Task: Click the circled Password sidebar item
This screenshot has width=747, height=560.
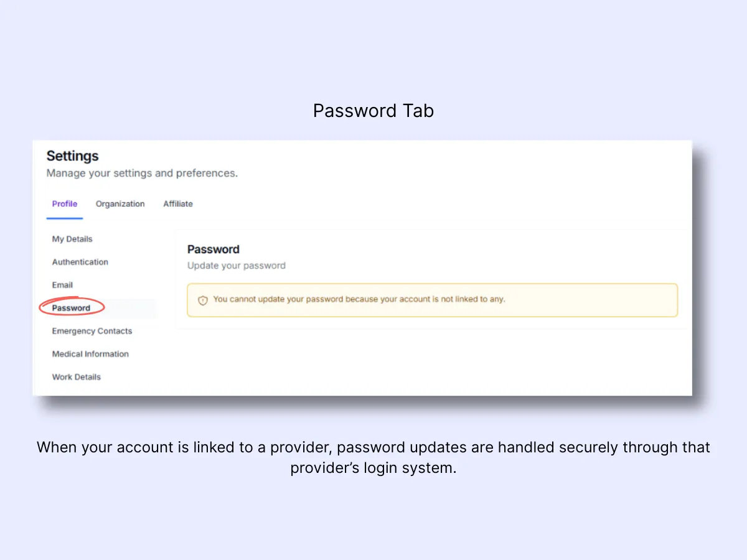Action: click(71, 308)
